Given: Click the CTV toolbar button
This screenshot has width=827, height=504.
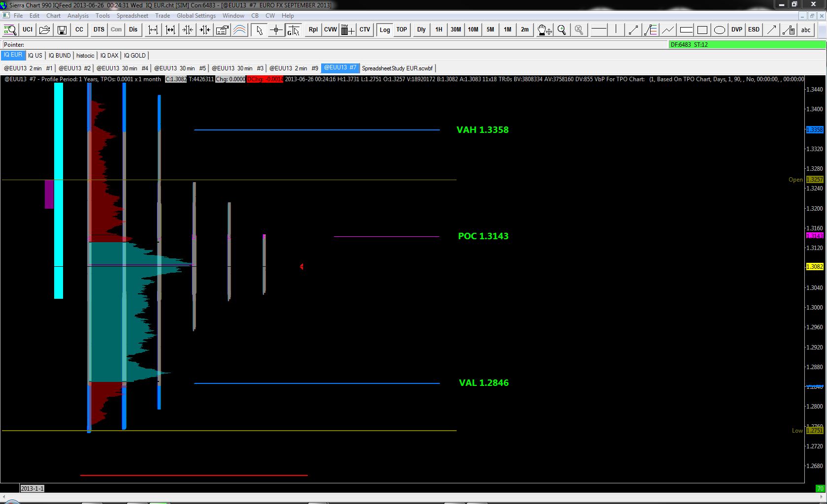Looking at the screenshot, I should point(365,30).
